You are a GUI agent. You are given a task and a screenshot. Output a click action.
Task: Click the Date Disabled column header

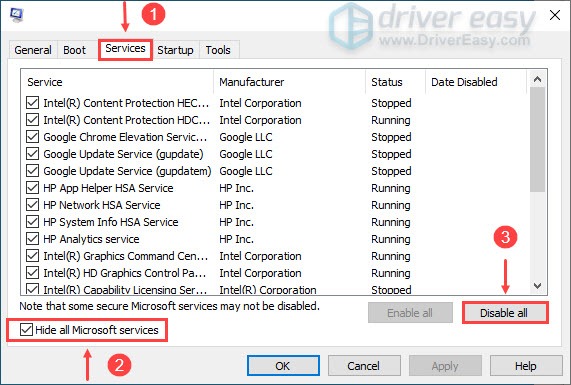[x=476, y=82]
